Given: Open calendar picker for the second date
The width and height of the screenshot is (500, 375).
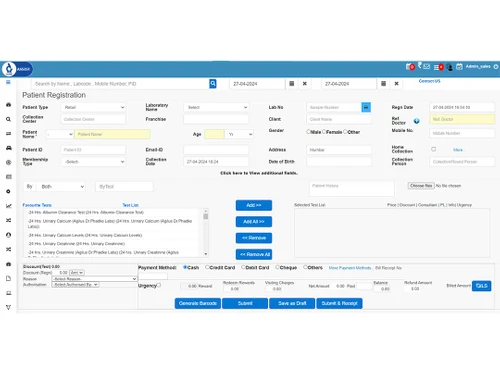Looking at the screenshot, I should [x=383, y=84].
